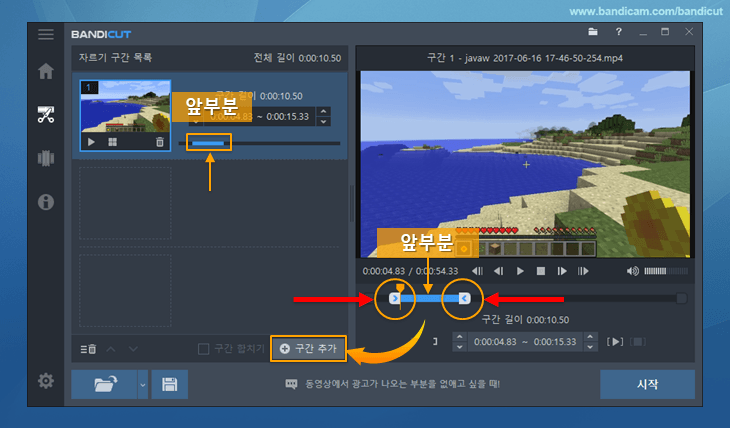Click the grid icon under segment 1 thumbnail
The height and width of the screenshot is (428, 730).
click(x=113, y=142)
